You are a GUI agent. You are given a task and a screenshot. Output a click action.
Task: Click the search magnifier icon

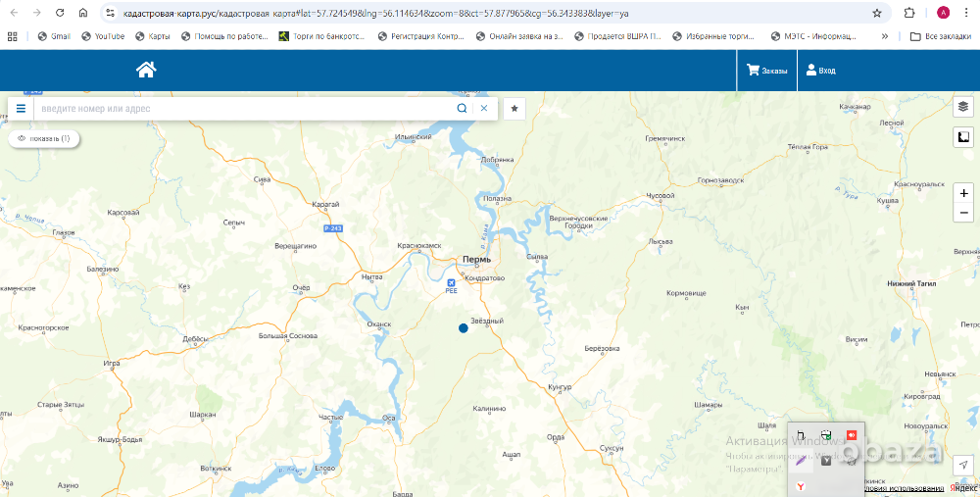462,108
